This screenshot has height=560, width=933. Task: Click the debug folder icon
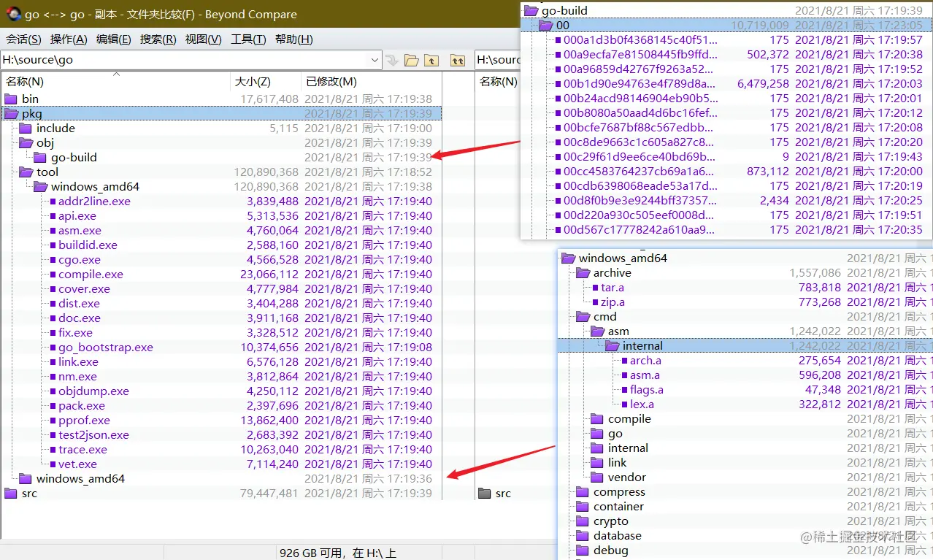pos(582,550)
